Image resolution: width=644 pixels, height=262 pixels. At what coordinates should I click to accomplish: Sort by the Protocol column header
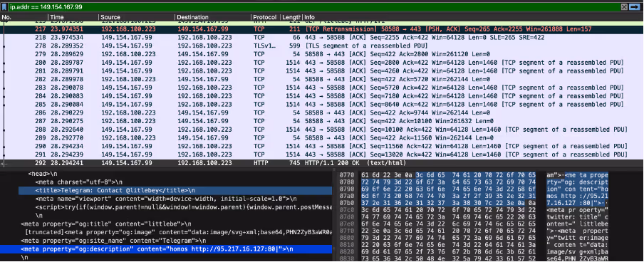265,17
